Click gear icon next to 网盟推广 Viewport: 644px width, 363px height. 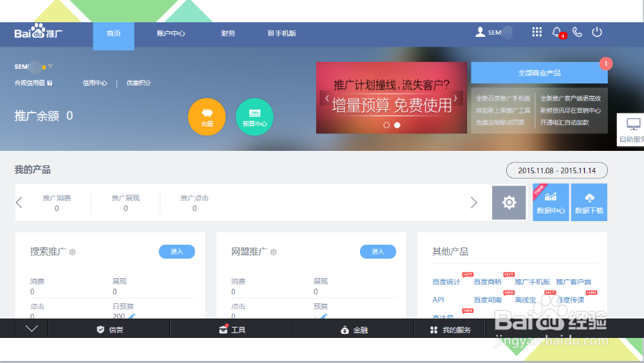(274, 252)
